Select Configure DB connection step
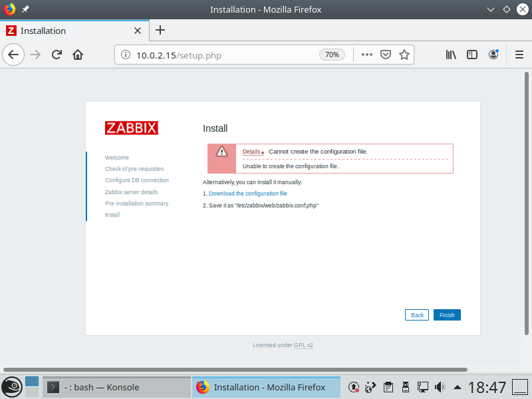The height and width of the screenshot is (399, 532). [x=137, y=180]
